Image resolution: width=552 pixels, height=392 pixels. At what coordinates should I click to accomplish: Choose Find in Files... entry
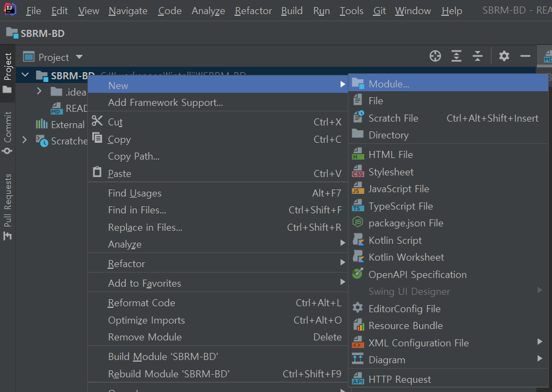218,210
